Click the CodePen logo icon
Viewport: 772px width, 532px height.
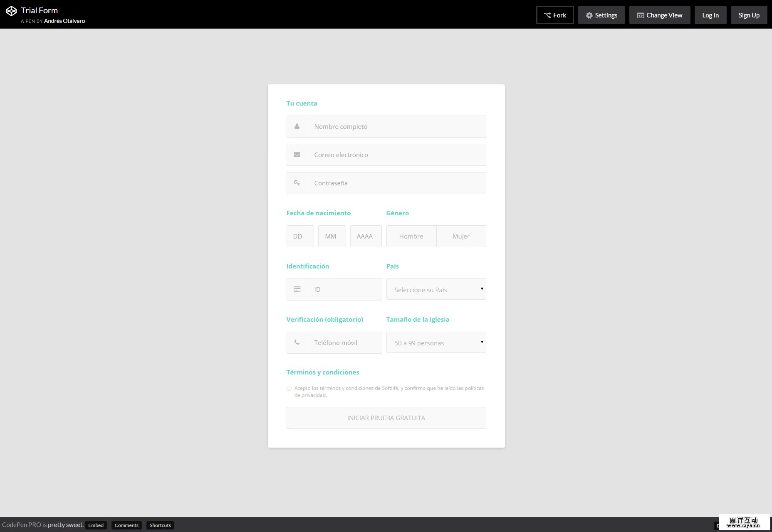[x=11, y=10]
